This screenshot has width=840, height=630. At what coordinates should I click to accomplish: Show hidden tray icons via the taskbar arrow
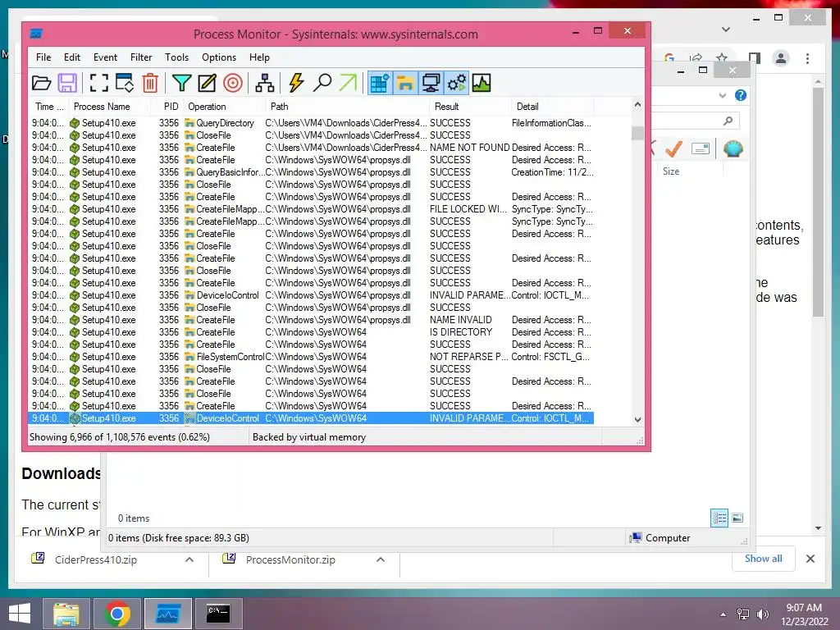coord(724,614)
